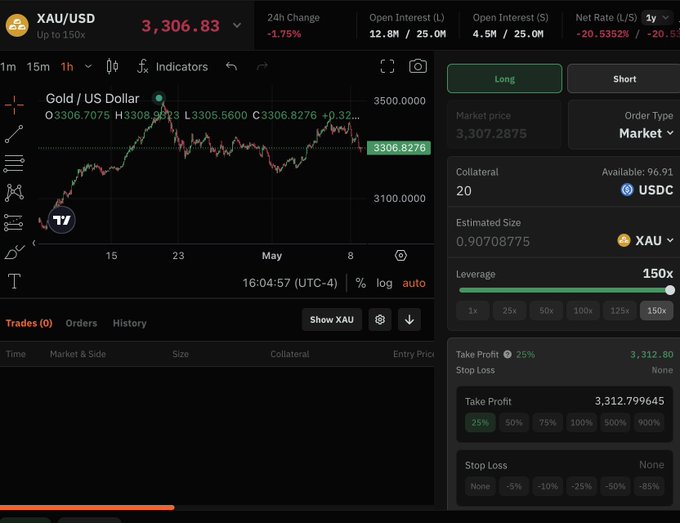Select the trend line drawing tool
This screenshot has width=680, height=523.
point(14,134)
